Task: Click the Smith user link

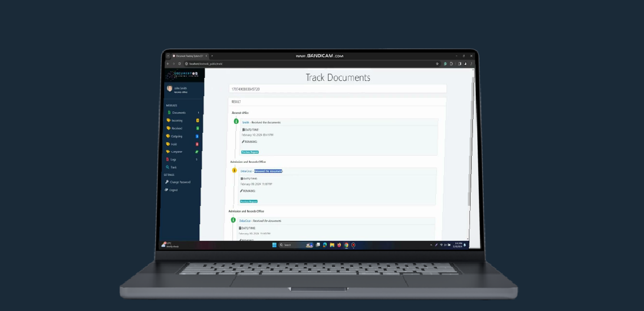Action: point(245,122)
